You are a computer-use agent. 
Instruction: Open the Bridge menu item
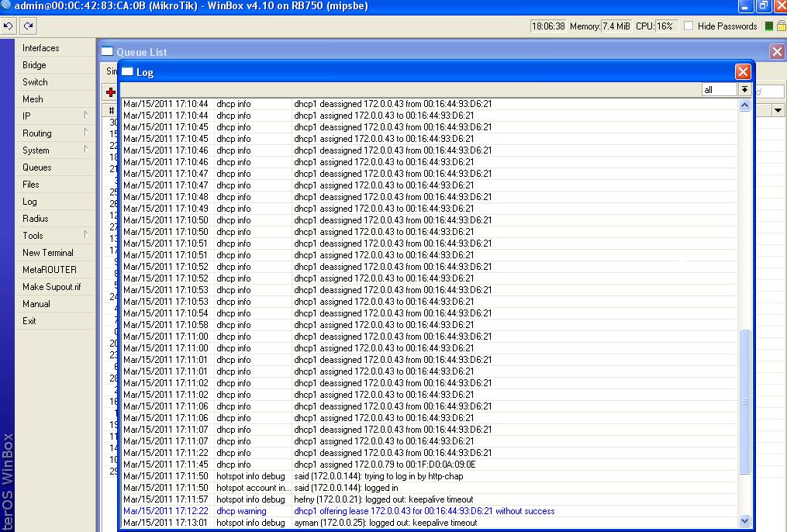point(55,64)
